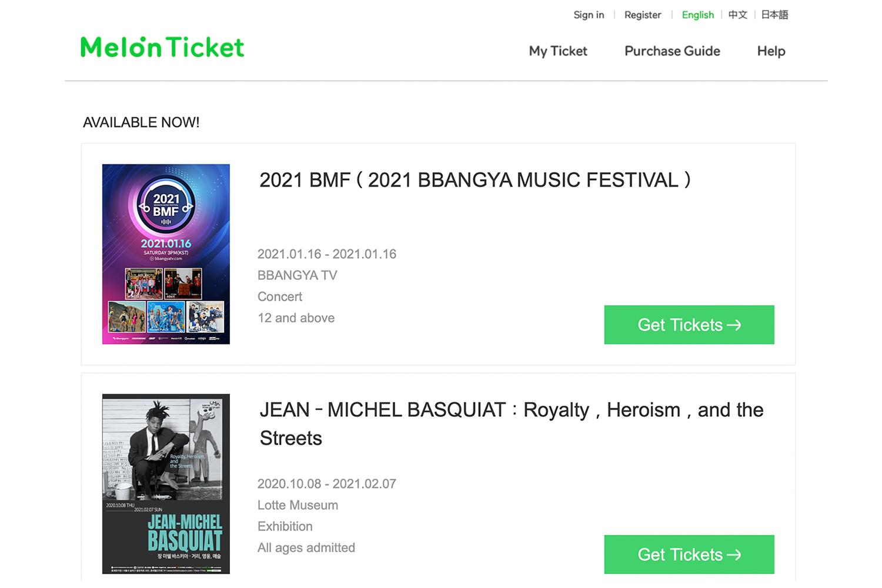Open the Purchase Guide menu

[x=672, y=51]
